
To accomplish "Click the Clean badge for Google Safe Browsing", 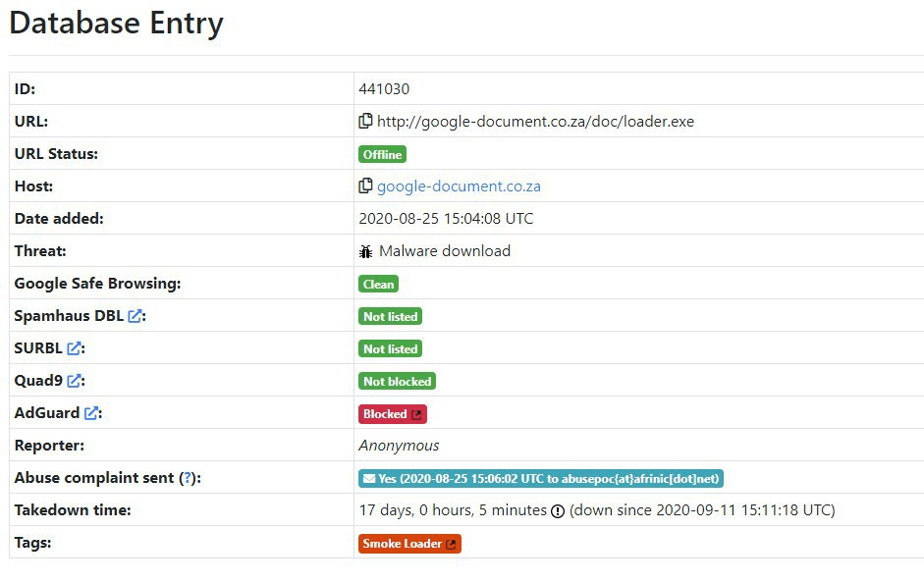I will coord(378,284).
